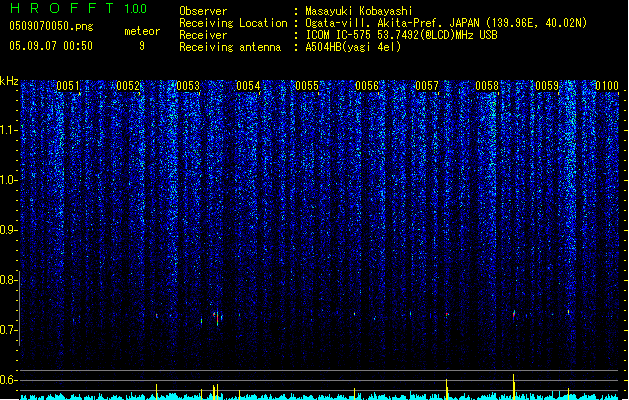The height and width of the screenshot is (400, 629).
Task: Click the meteor count value 9
Action: (142, 46)
